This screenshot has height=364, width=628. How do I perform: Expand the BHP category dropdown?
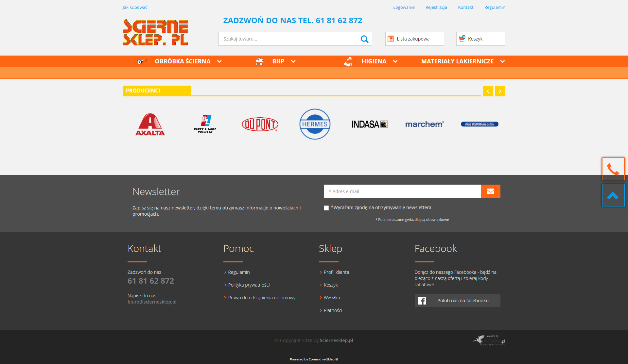pos(293,61)
